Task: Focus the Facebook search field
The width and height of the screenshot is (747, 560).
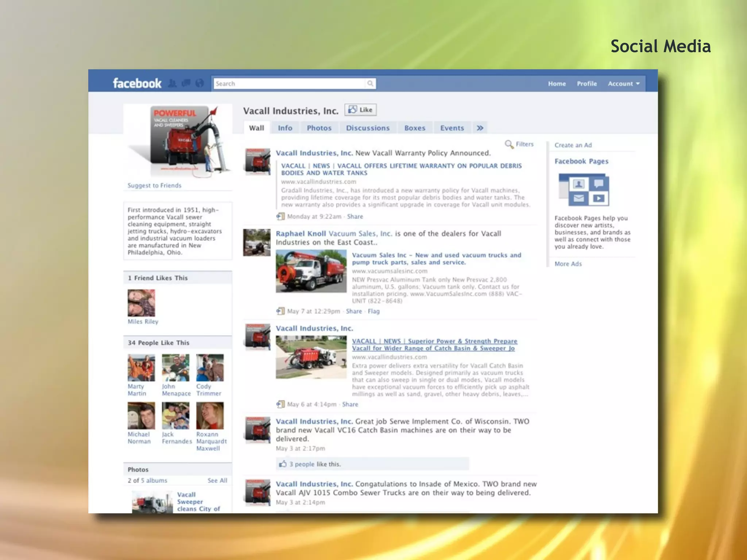Action: pyautogui.click(x=289, y=83)
